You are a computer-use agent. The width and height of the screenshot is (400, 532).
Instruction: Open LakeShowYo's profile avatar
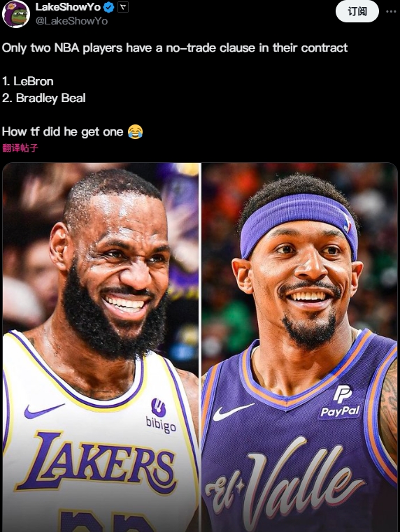tap(16, 14)
